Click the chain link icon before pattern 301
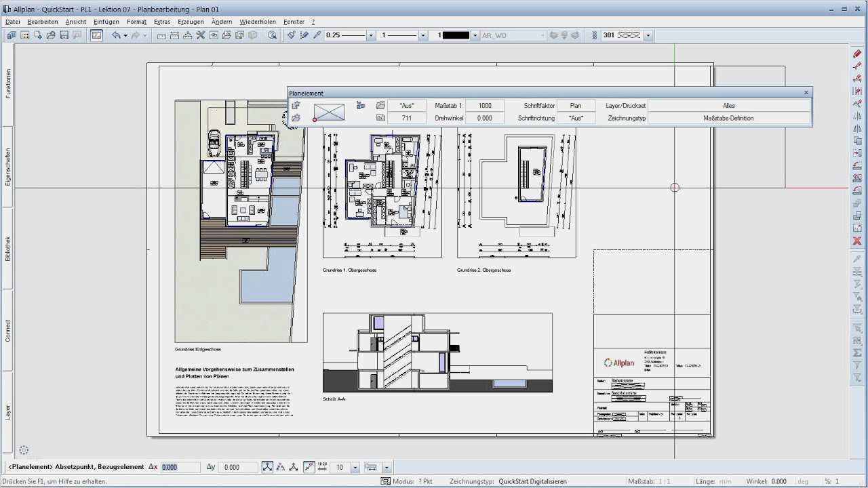The height and width of the screenshot is (488, 868). 595,35
